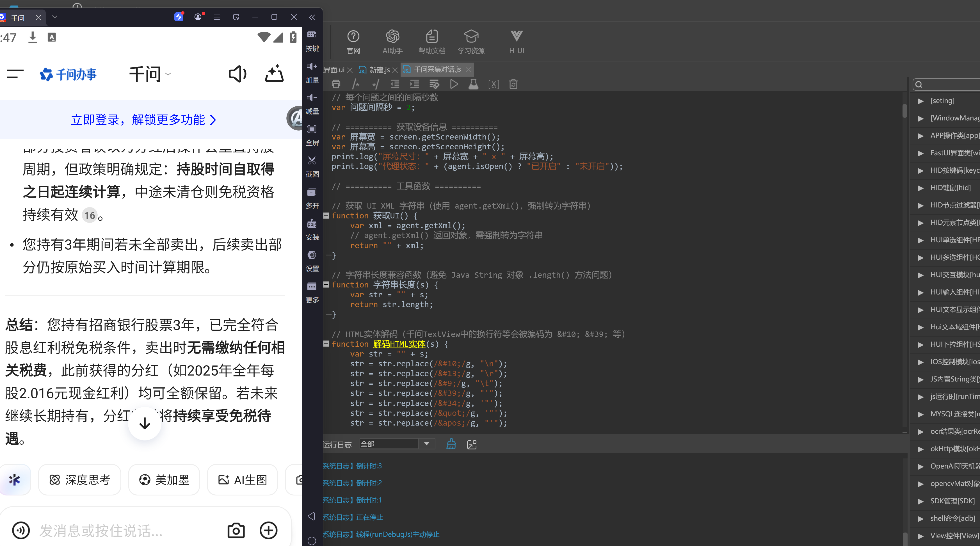Image resolution: width=980 pixels, height=546 pixels.
Task: Click the emulator back triangle button
Action: (312, 516)
